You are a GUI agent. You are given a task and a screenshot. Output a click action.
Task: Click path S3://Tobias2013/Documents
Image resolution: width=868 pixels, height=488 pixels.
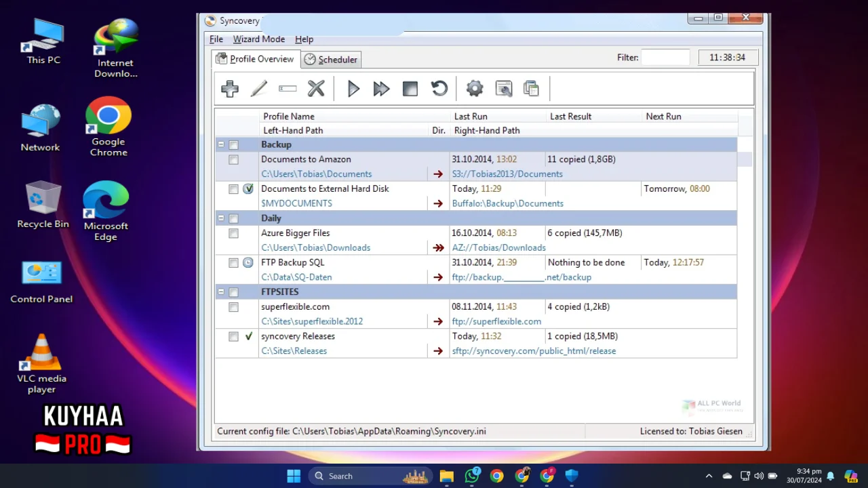pos(507,174)
